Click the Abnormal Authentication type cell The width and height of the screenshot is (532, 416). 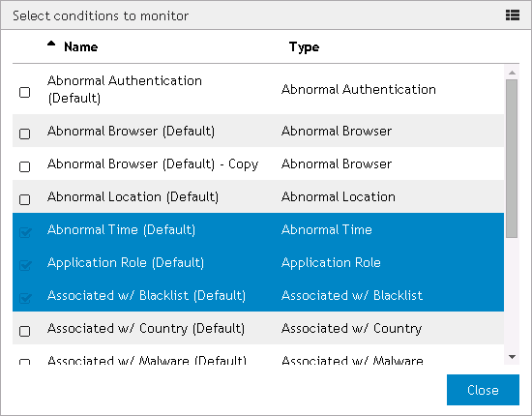pos(359,89)
